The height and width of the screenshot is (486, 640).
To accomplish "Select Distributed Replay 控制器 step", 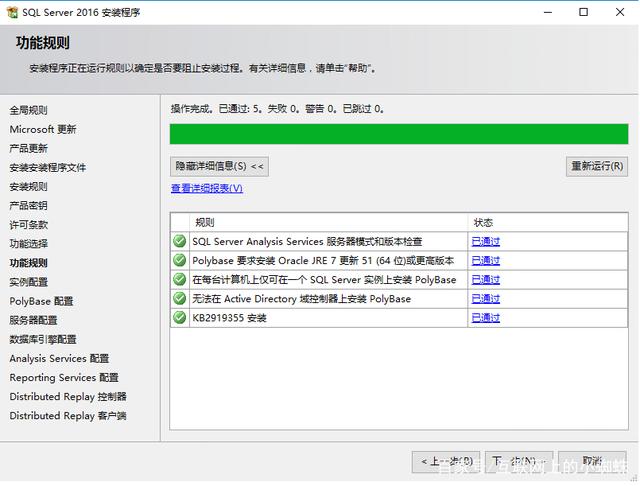I will [x=68, y=397].
